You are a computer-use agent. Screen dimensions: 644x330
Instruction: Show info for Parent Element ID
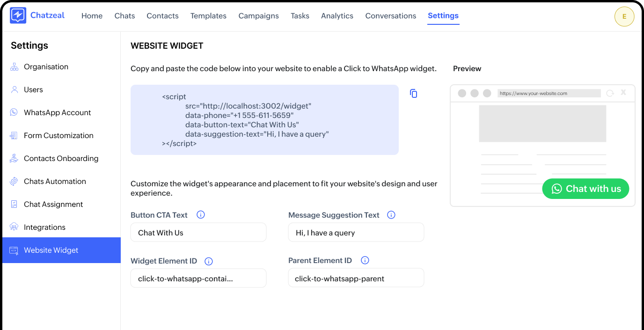365,260
